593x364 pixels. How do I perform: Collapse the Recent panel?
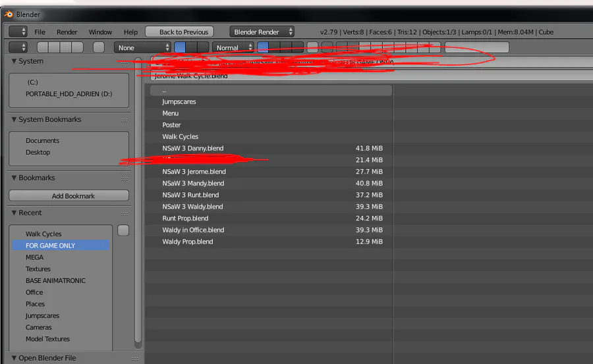pos(14,213)
